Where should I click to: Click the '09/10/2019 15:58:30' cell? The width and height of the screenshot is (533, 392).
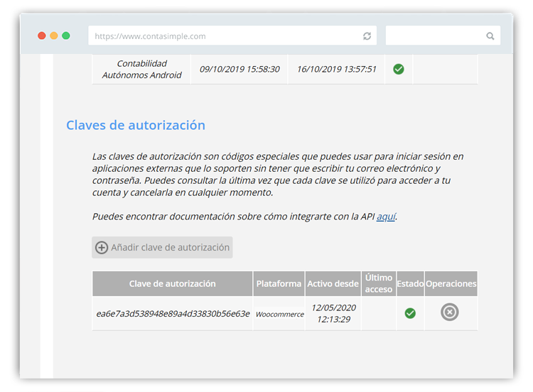pos(239,70)
